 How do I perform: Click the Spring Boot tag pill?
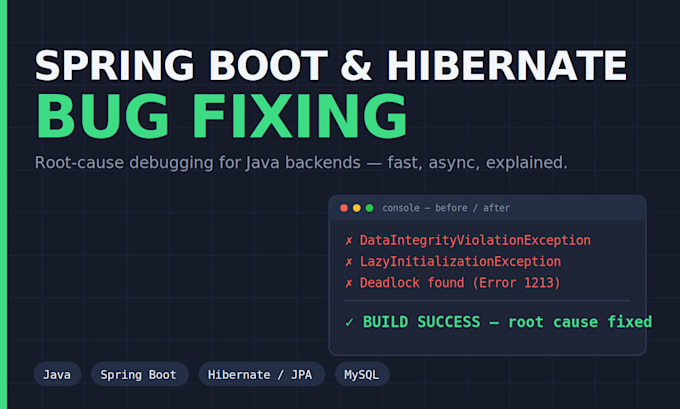click(x=139, y=374)
